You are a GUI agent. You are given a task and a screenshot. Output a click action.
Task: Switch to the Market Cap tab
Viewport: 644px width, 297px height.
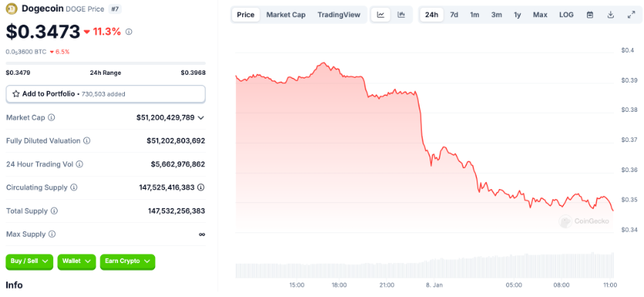286,15
